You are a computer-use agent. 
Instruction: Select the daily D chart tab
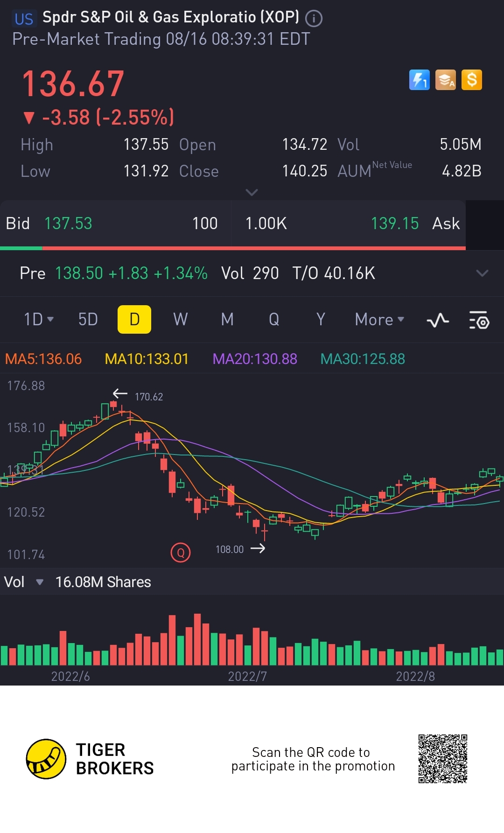pyautogui.click(x=134, y=320)
